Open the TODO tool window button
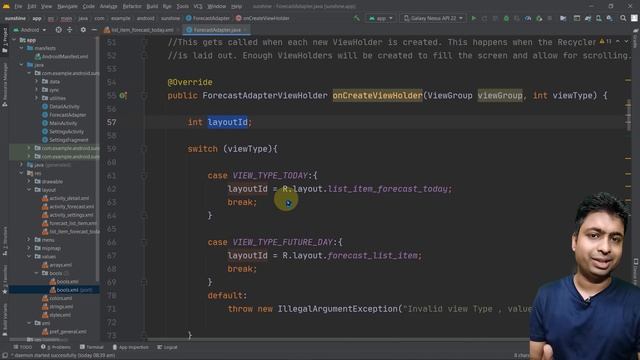This screenshot has height=360, width=640. pyautogui.click(x=23, y=347)
